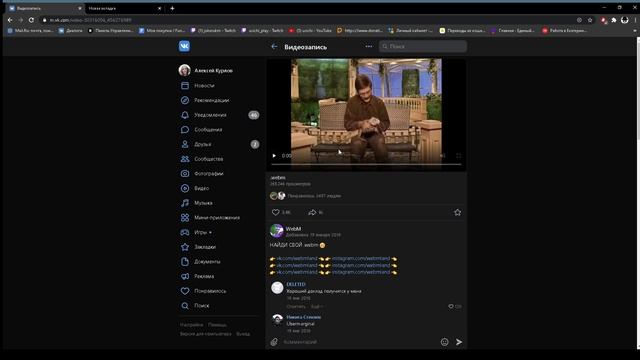This screenshot has height=360, width=640.
Task: Open the emoji smiley picker
Action: 444,342
